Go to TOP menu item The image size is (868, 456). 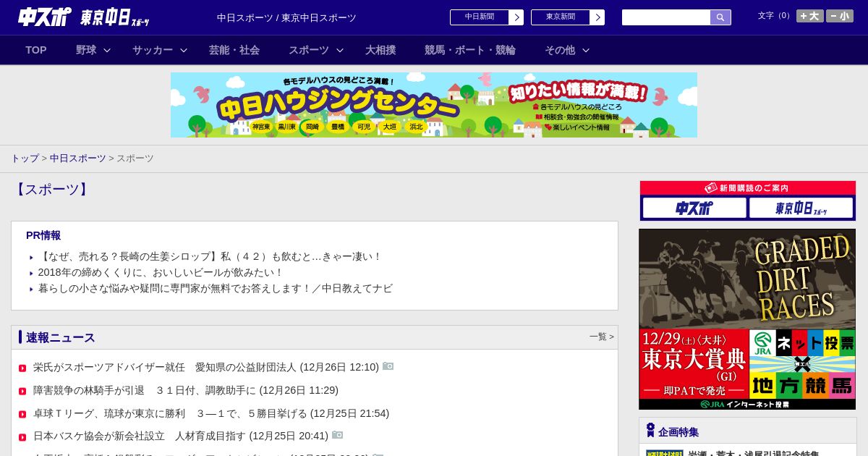pos(36,50)
